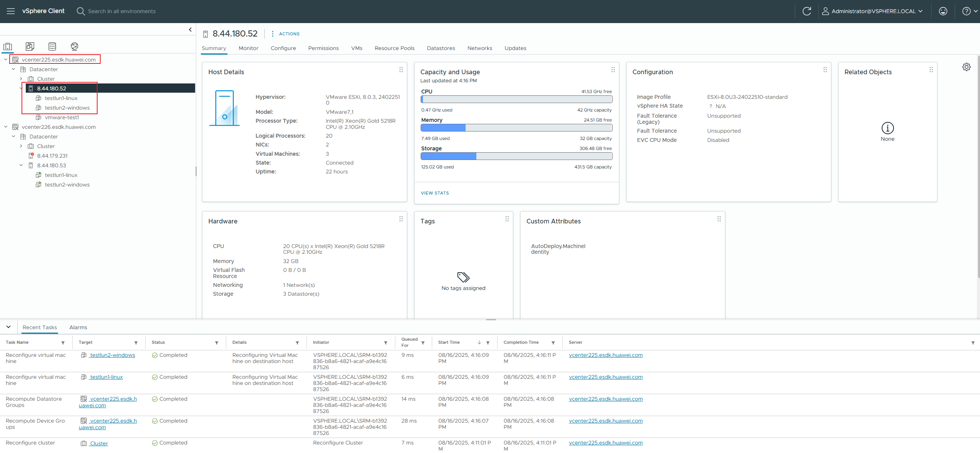Filter the Status column
Image resolution: width=980 pixels, height=453 pixels.
pos(217,343)
